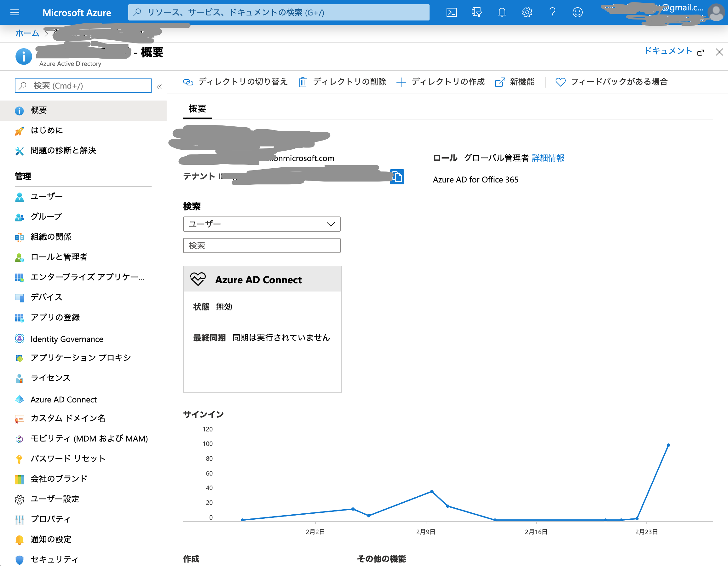
Task: Click the モビリティ (MDM および MAM) icon
Action: coord(19,439)
